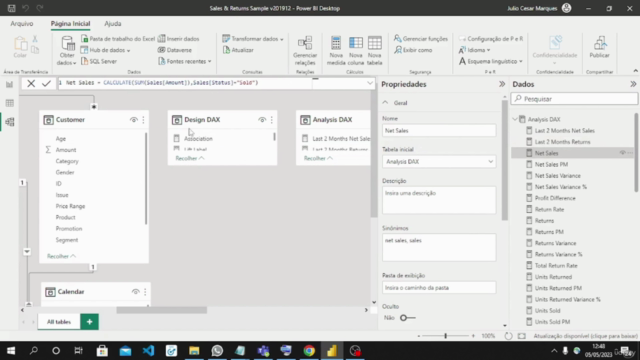Open Fontes recentes dropdown
The image size is (640, 360).
coord(184,61)
